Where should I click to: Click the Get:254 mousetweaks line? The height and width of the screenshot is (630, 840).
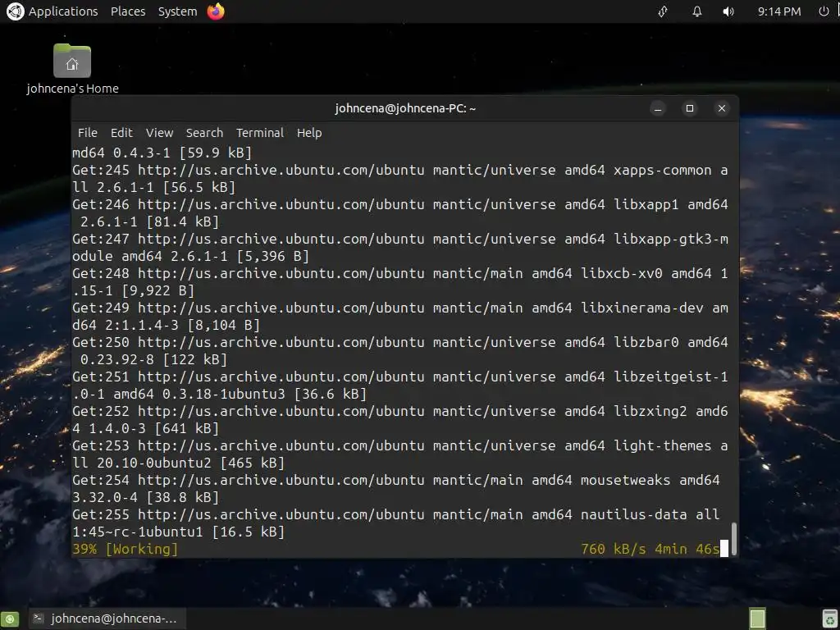tap(396, 481)
